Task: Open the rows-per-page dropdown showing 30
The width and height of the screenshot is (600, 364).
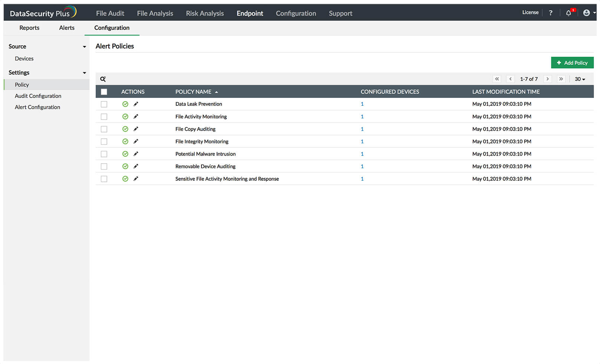Action: 580,79
